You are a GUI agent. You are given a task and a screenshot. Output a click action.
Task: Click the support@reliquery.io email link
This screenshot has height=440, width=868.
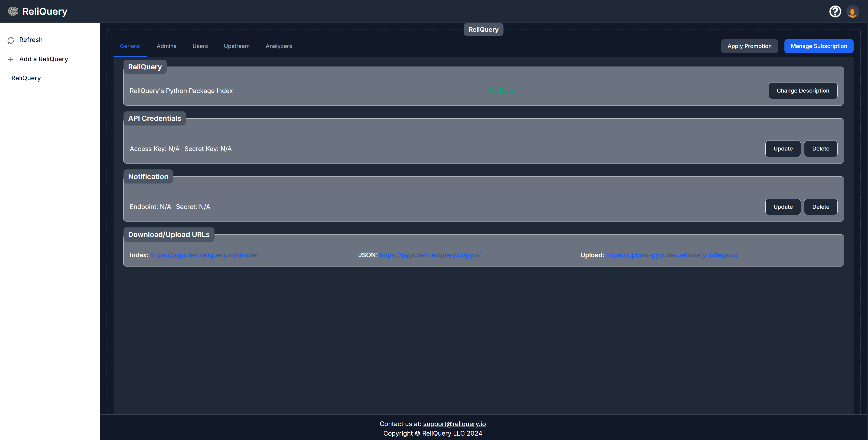coord(454,424)
